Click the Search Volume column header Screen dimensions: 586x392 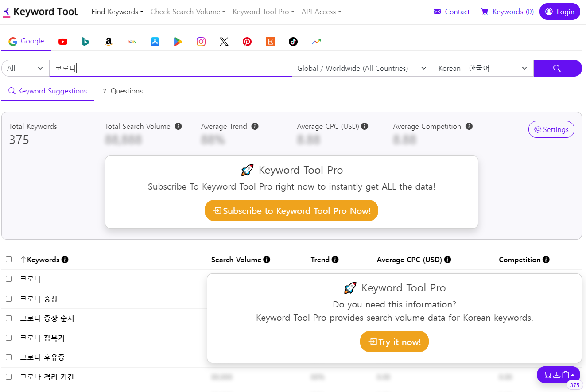(x=236, y=260)
